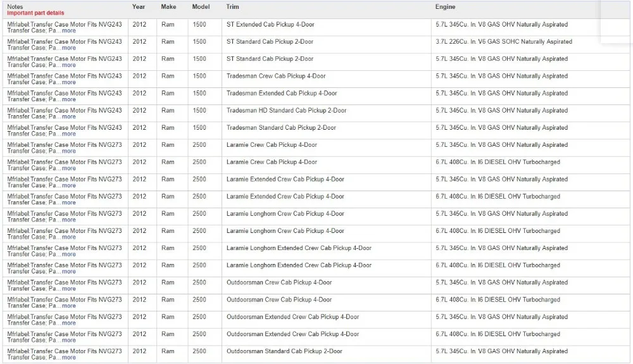Select 'ST Extended Cab Pickup 4-Door' trim cell
Screen dimensions: 633x364
[x=270, y=25]
